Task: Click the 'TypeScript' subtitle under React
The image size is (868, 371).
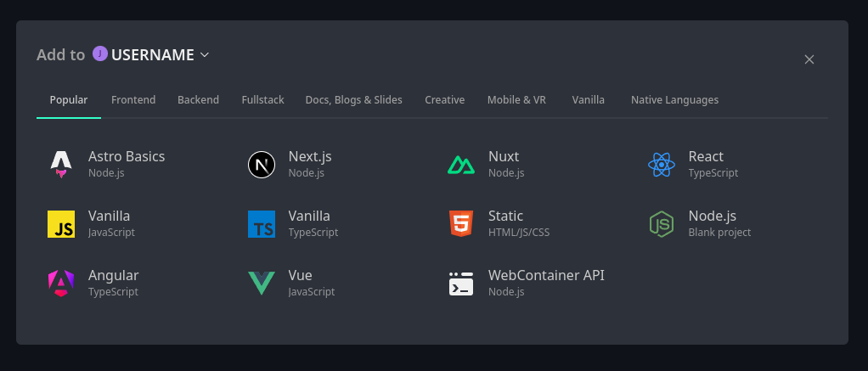Action: 713,172
